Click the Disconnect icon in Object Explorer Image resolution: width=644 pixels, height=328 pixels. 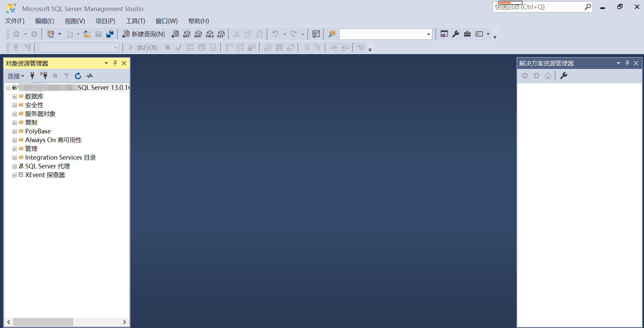[44, 76]
